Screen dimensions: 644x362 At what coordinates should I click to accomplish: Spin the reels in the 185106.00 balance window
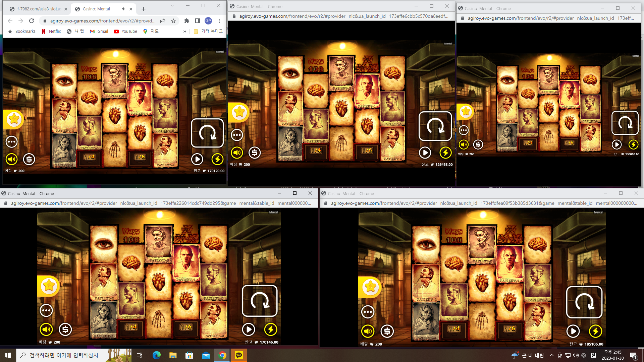[x=584, y=302]
